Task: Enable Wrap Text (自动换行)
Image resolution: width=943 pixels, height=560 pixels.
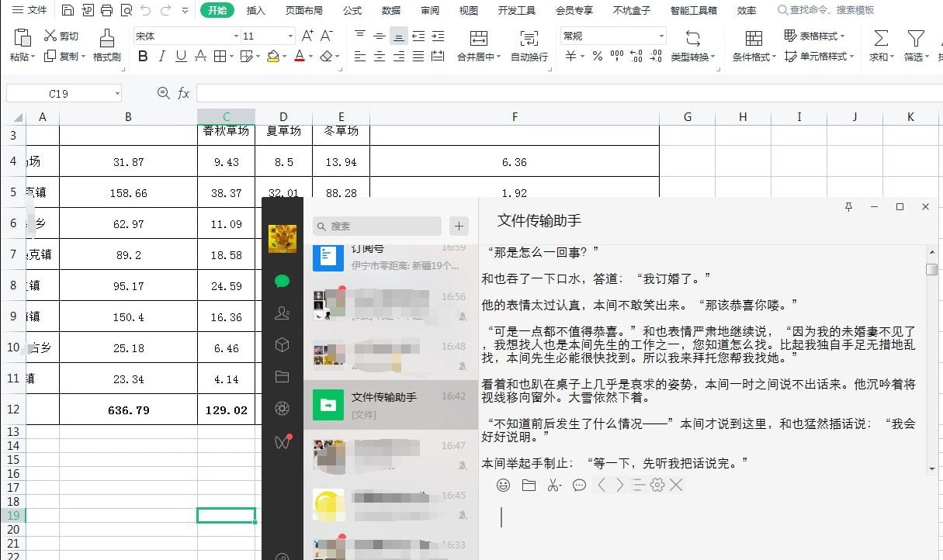Action: click(x=530, y=44)
